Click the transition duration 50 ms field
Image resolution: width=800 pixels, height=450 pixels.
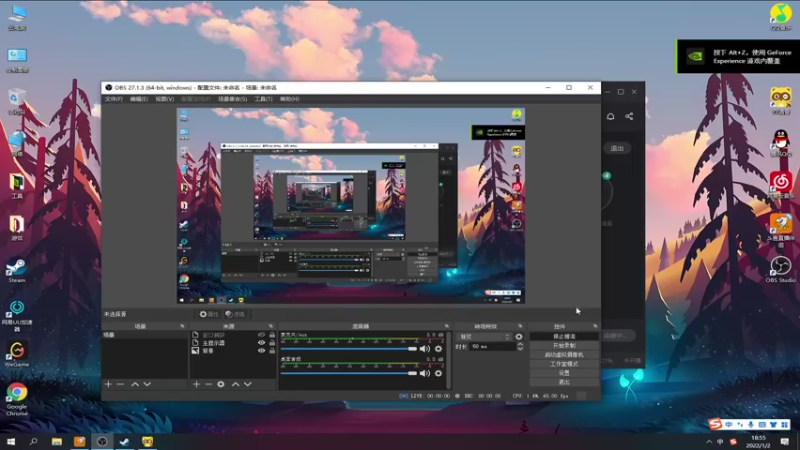pyautogui.click(x=492, y=346)
